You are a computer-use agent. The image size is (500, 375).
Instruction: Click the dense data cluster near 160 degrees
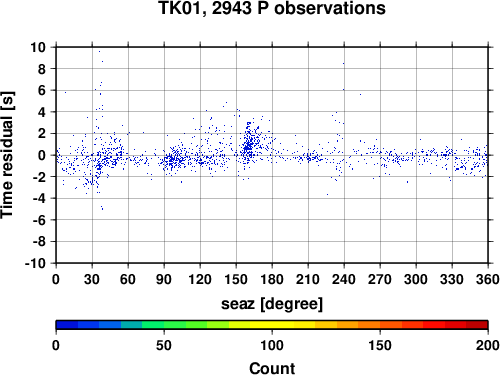(249, 143)
